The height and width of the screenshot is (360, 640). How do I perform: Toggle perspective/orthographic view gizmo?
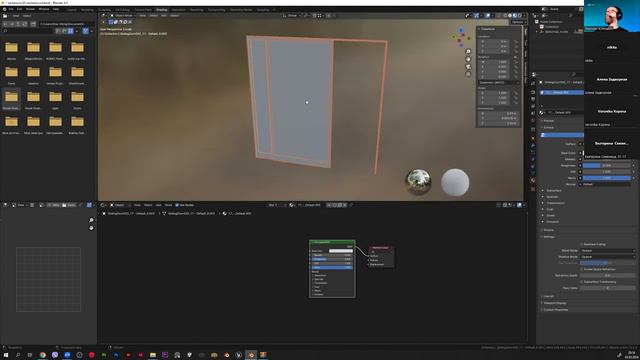click(468, 74)
